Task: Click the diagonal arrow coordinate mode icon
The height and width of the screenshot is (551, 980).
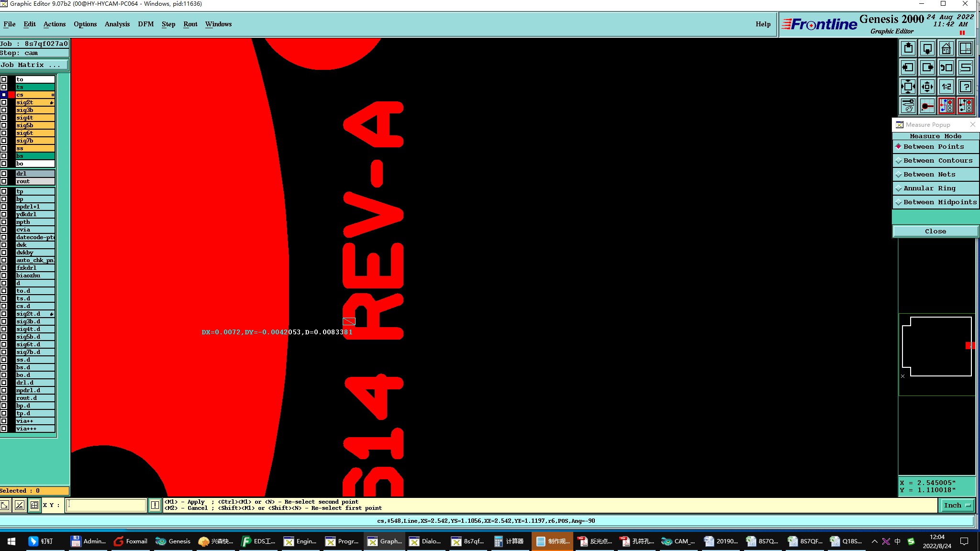Action: click(5, 505)
